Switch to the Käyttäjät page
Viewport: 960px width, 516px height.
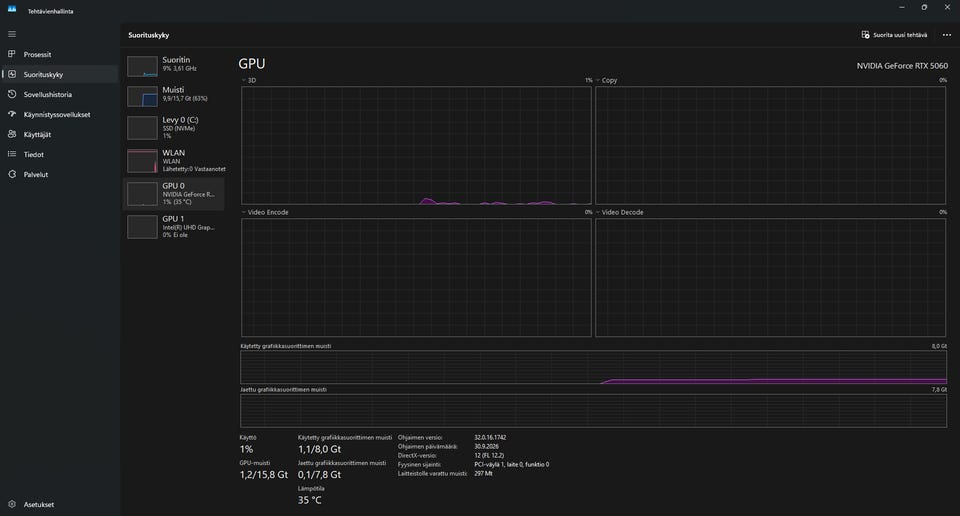click(x=59, y=134)
